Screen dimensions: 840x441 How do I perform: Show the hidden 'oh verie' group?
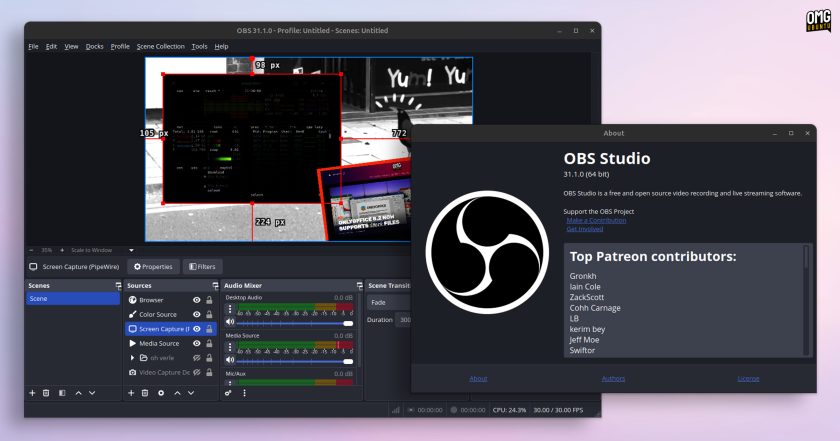tap(197, 358)
